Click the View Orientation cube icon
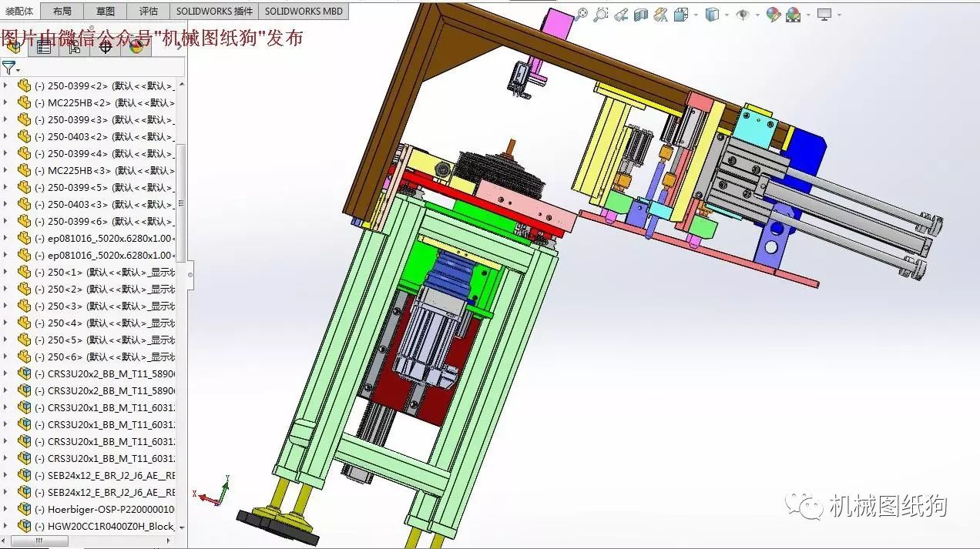980x549 pixels. (681, 14)
